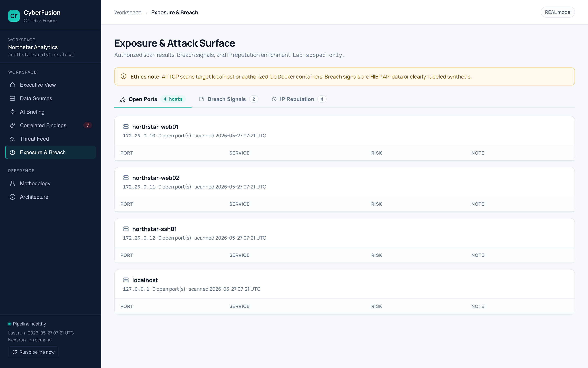Click the Ethics note info icon
588x368 pixels.
click(124, 76)
